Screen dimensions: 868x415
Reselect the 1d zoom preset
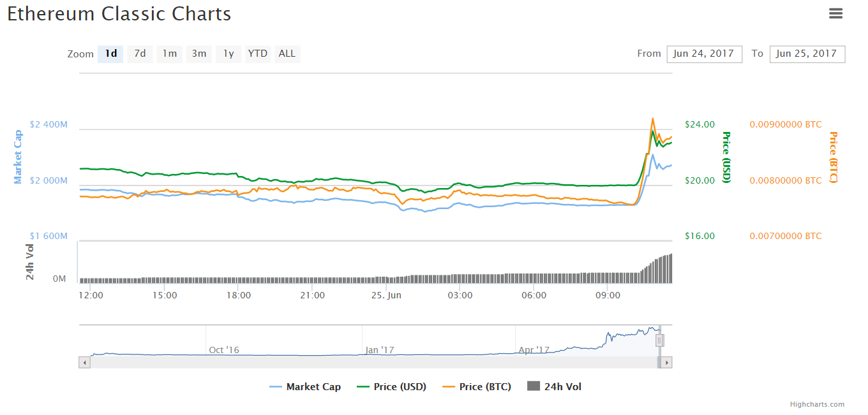[110, 54]
